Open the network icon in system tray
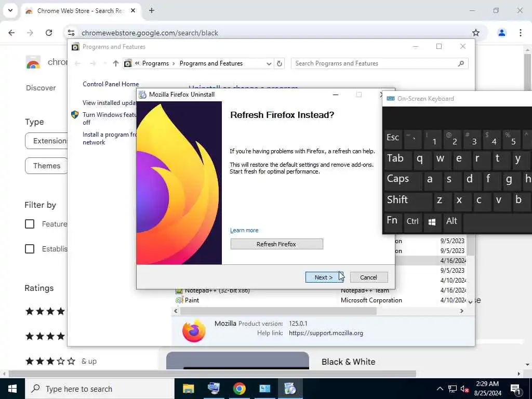The image size is (532, 399). point(453,389)
